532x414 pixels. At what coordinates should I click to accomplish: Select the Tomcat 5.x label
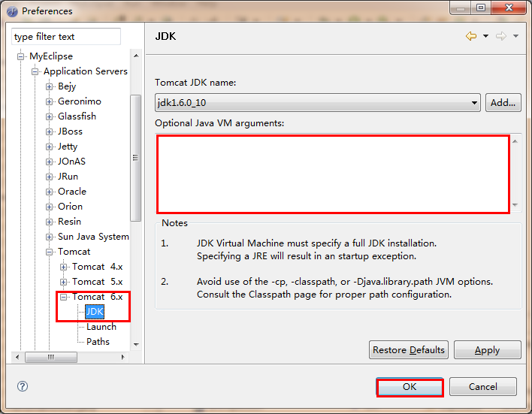pos(98,282)
